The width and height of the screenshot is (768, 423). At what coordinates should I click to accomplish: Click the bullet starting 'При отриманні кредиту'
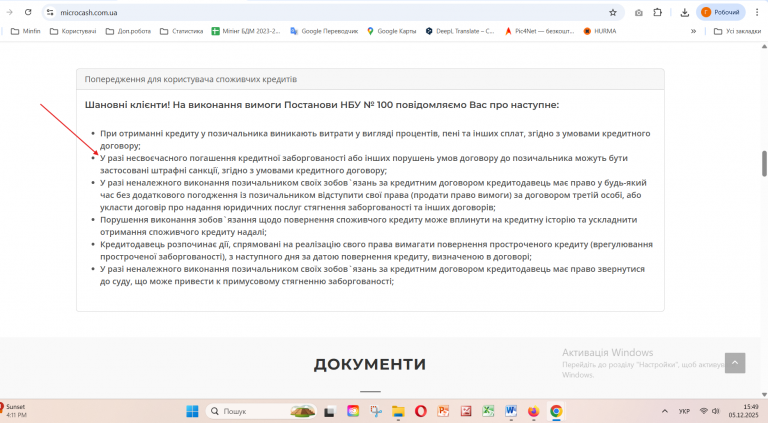click(x=375, y=140)
